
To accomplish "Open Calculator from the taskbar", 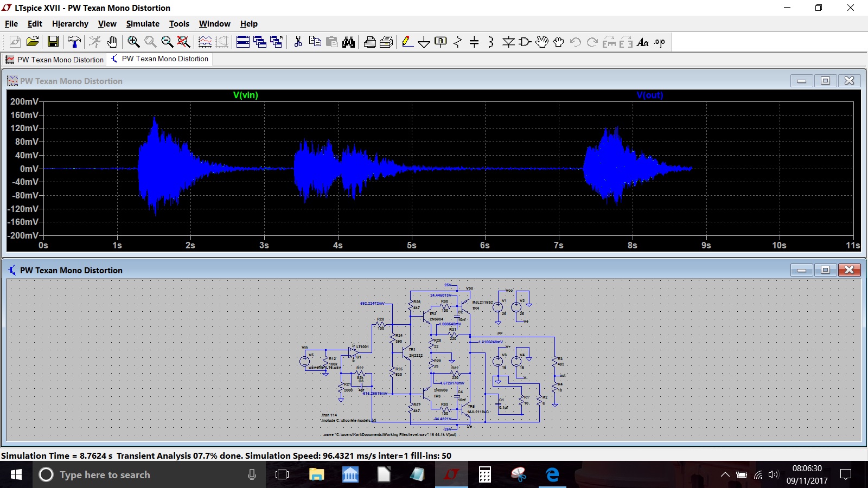I will tap(485, 474).
